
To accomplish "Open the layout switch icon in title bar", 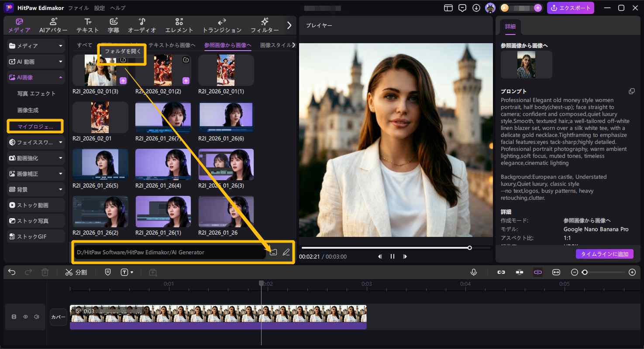I will point(448,8).
